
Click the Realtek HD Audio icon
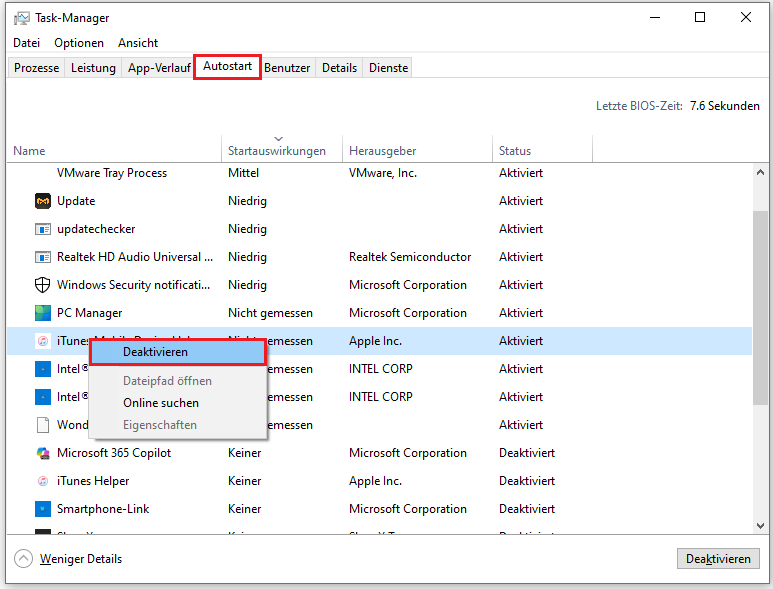click(43, 257)
